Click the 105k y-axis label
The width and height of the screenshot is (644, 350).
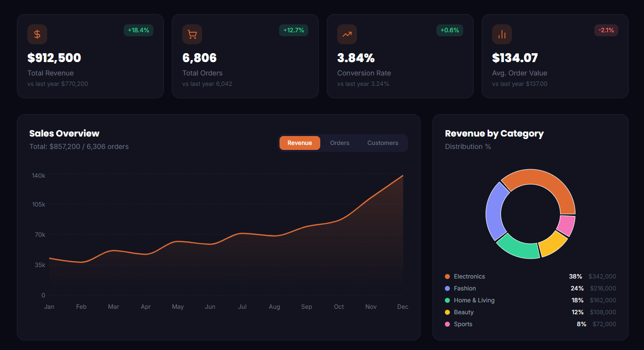point(39,205)
